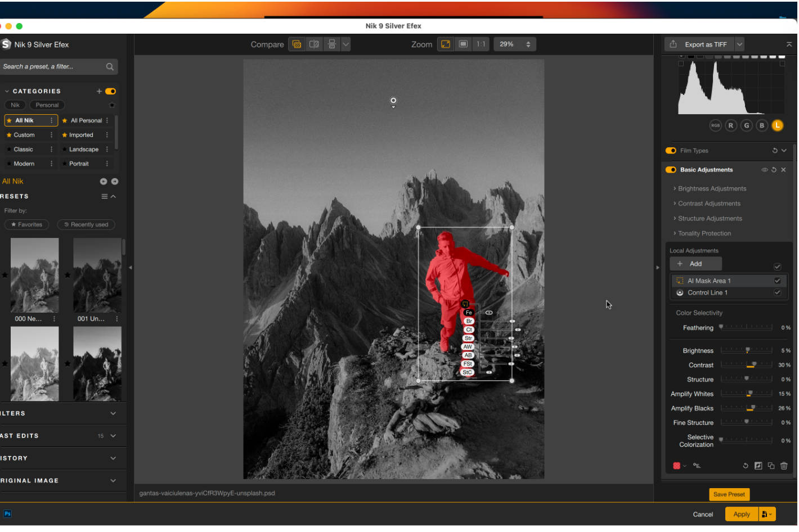Image resolution: width=799 pixels, height=532 pixels.
Task: Expand the Film Types section chevron
Action: [x=785, y=151]
